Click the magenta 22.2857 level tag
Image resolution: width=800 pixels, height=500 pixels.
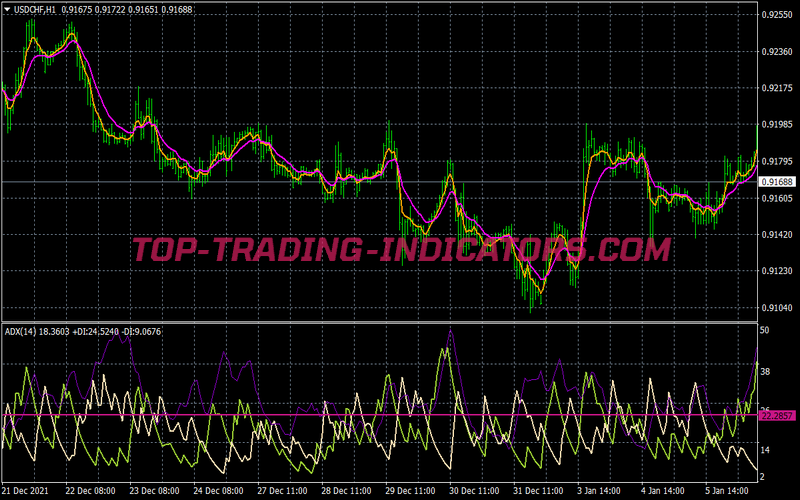coord(778,416)
